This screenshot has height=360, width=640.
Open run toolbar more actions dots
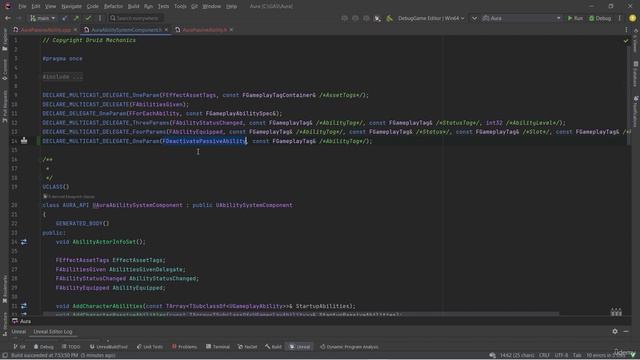point(620,18)
